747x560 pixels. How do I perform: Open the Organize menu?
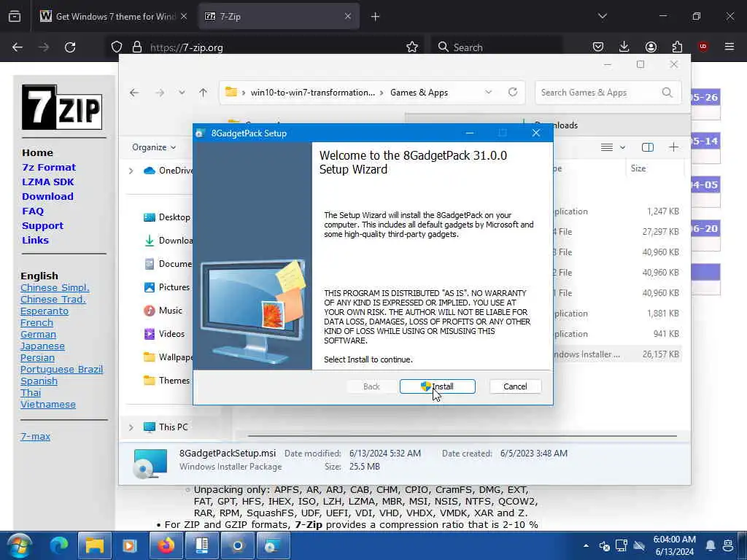coord(154,147)
